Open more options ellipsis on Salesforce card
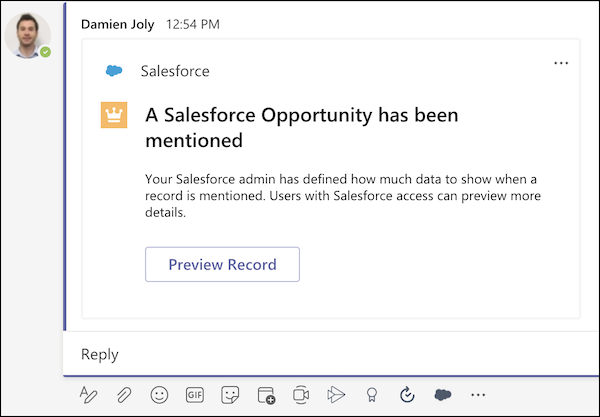 561,63
